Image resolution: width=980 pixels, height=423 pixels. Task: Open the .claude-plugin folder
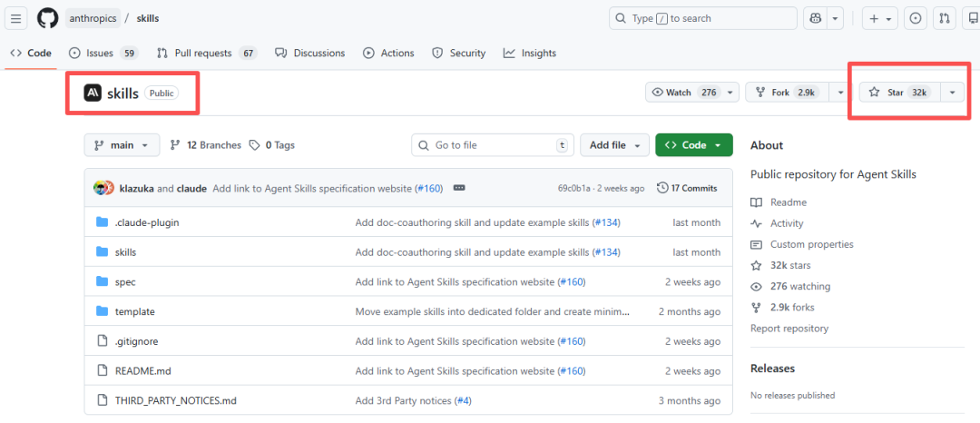point(146,222)
